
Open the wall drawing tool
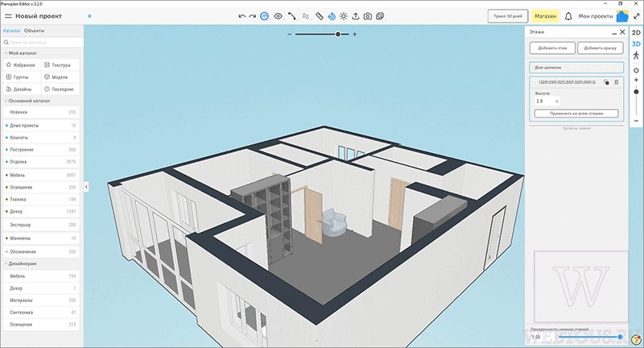291,16
